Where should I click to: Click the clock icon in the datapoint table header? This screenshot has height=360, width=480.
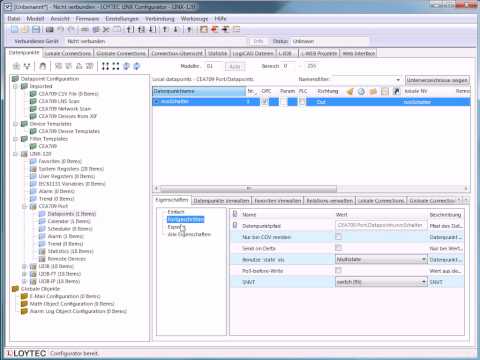[361, 91]
